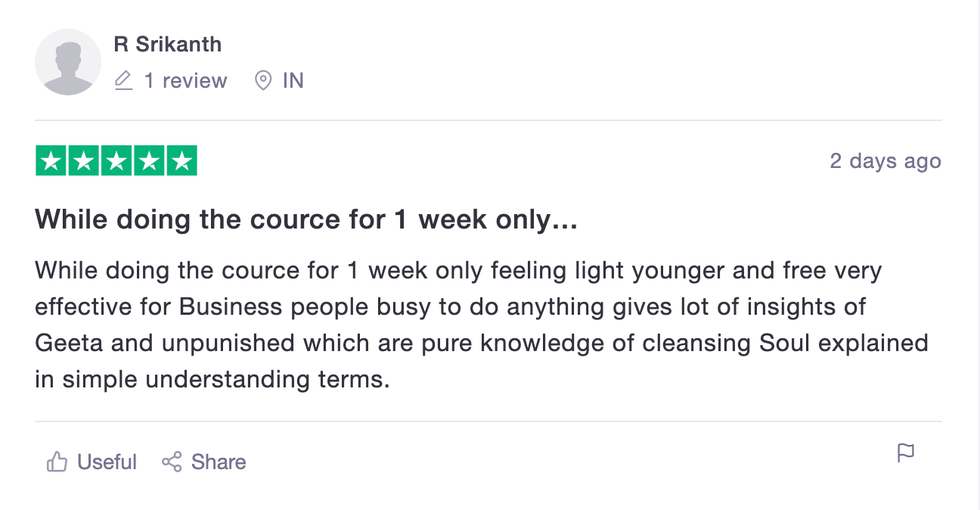
Task: Click R Srikanth's profile avatar
Action: tap(68, 62)
